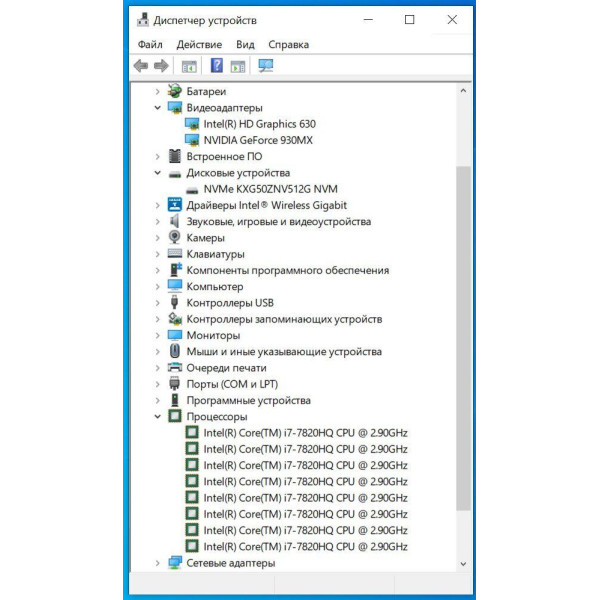Click the Компьютер monitor icon
The width and height of the screenshot is (600, 600).
click(175, 286)
